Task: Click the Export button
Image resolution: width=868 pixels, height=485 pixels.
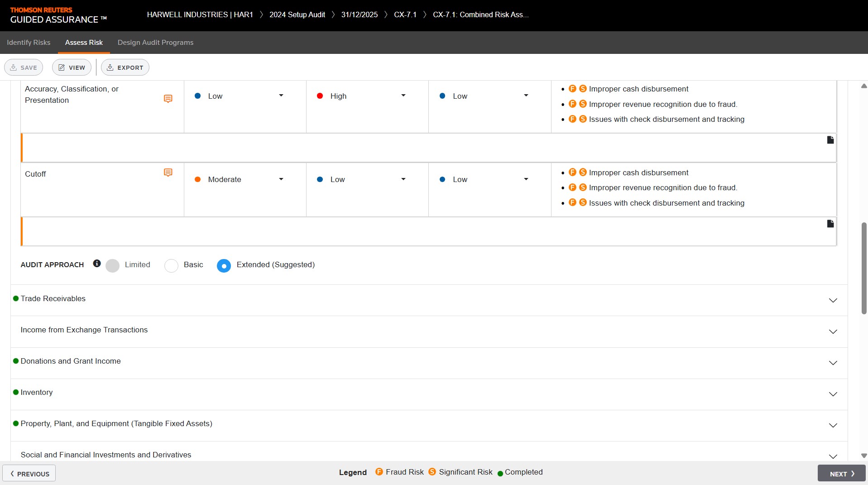Action: click(x=125, y=67)
